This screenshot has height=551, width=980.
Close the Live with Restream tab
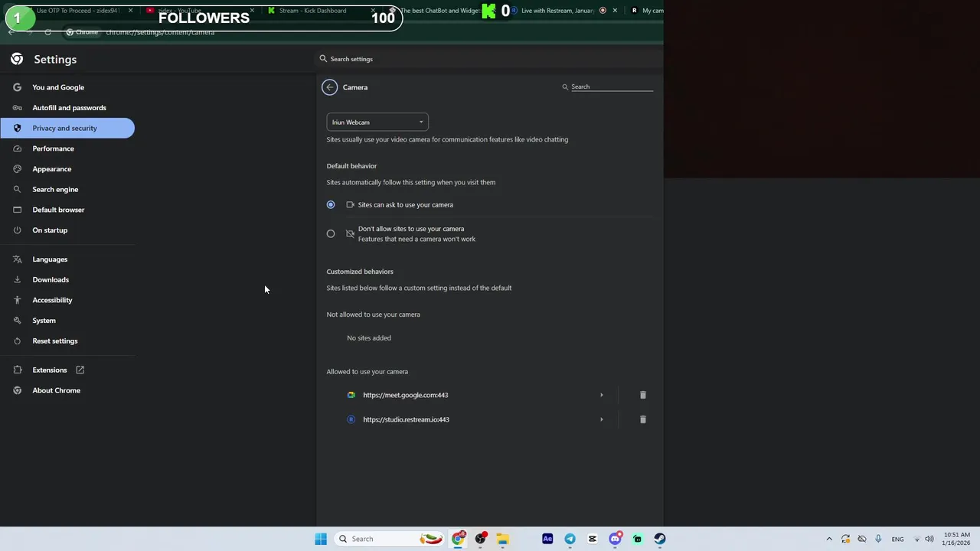coord(615,11)
